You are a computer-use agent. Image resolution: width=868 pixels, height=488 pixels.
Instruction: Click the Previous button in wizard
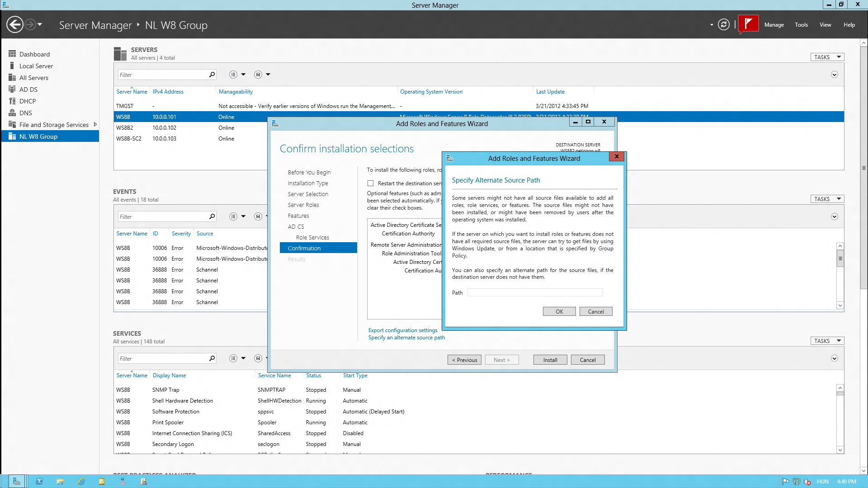click(x=464, y=360)
